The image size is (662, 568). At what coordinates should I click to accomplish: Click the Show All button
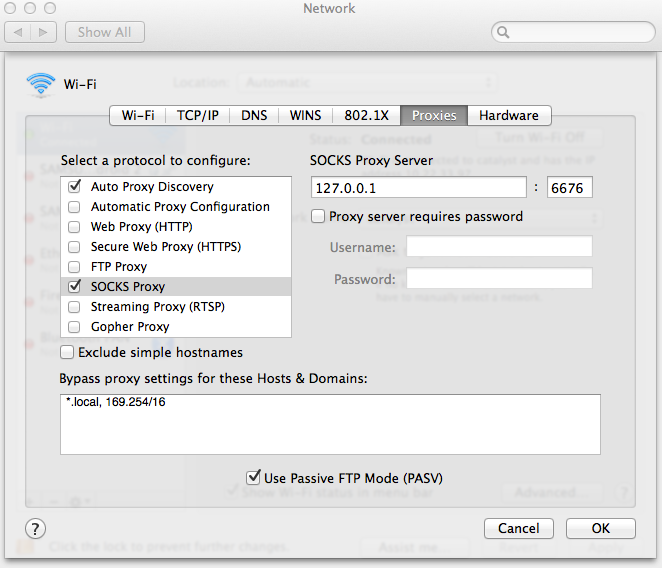tap(105, 32)
